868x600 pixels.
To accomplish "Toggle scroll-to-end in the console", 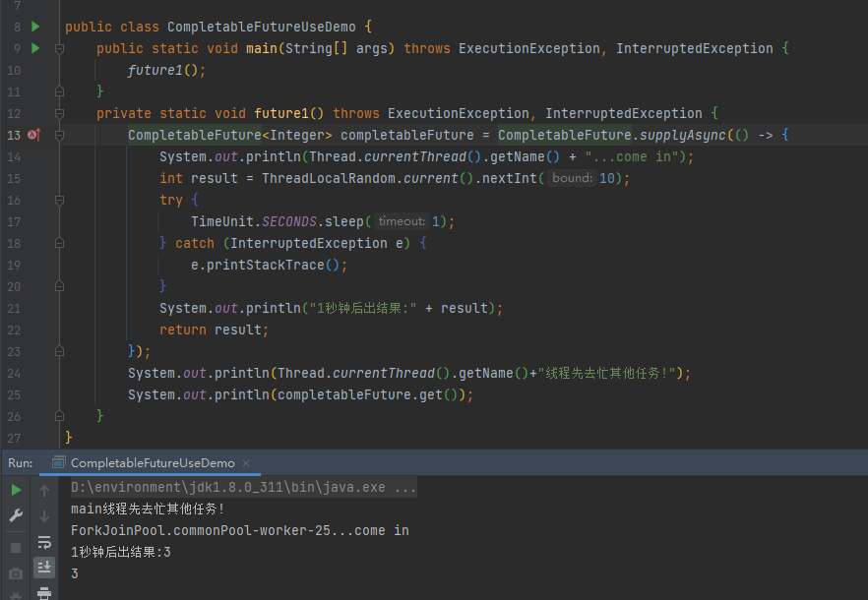I will point(43,566).
